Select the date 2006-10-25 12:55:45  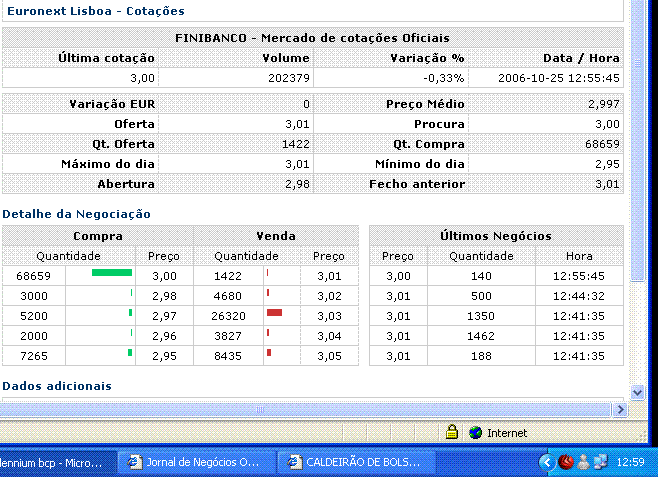[559, 78]
